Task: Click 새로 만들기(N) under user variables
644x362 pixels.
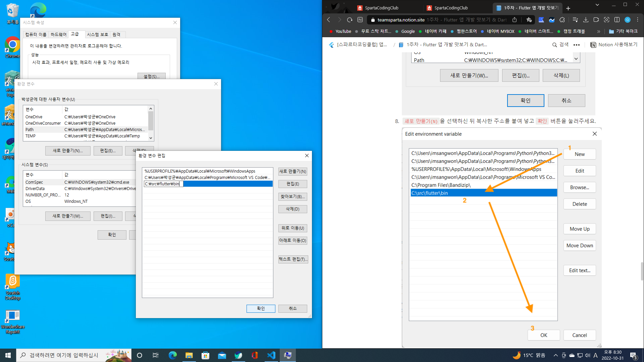Action: click(x=68, y=151)
